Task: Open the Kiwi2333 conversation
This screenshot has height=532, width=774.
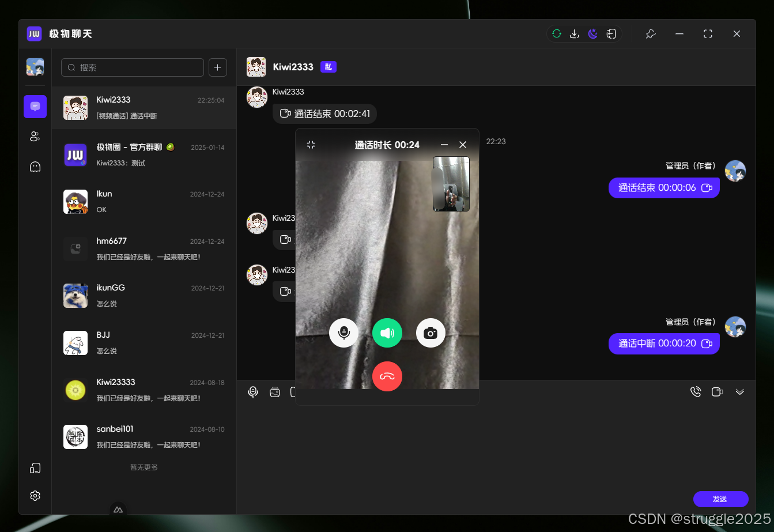Action: click(144, 108)
